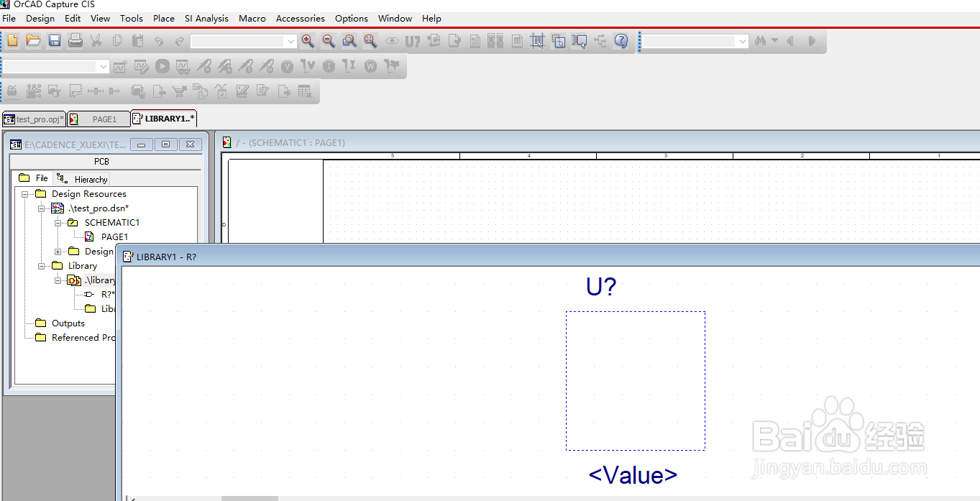Click the Copy pages icon
Viewport: 980px width, 501px height.
tap(116, 41)
